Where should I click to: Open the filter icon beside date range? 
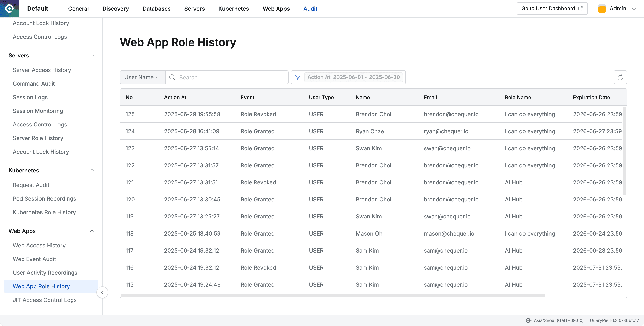(x=298, y=77)
